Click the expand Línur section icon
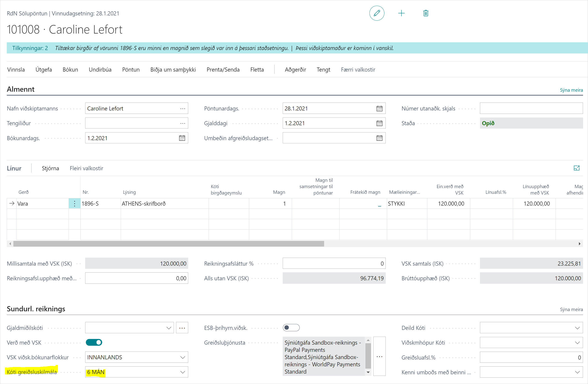Viewport: 588px width, 384px height. 576,168
